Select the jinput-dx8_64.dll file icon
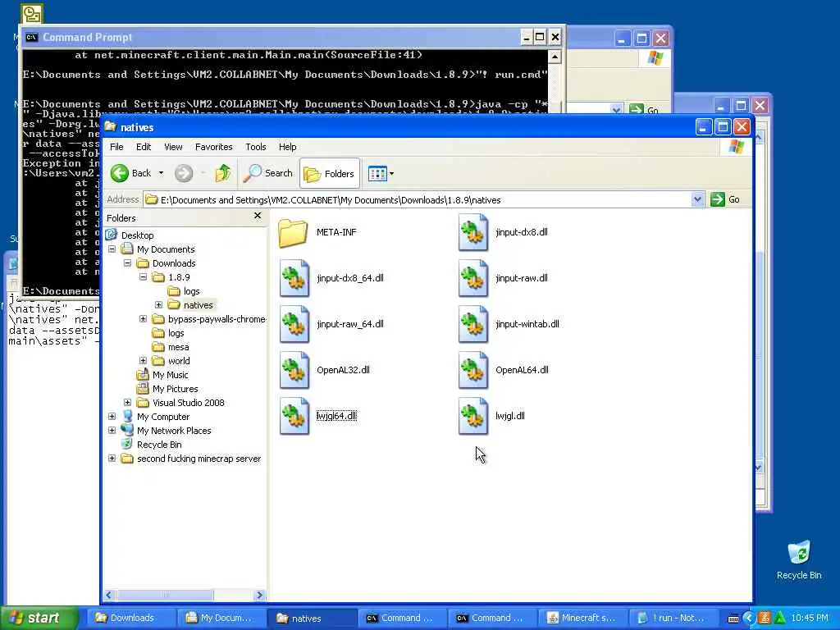Image resolution: width=840 pixels, height=630 pixels. [x=294, y=278]
